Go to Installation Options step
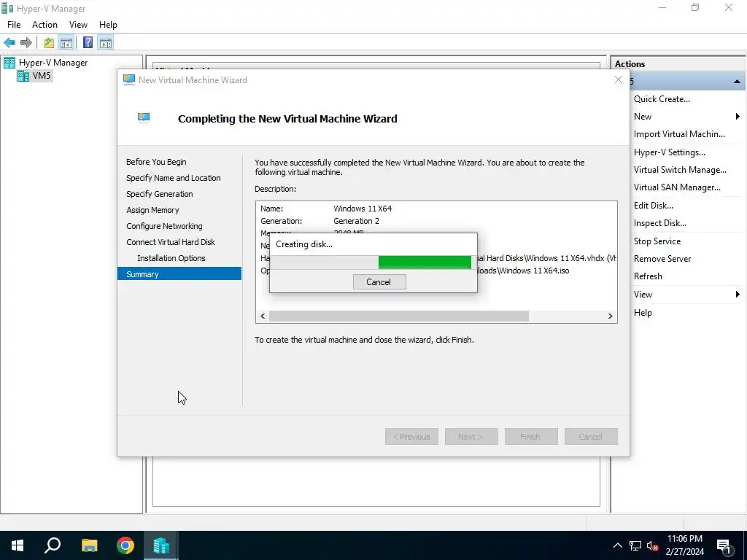Image resolution: width=747 pixels, height=560 pixels. (x=171, y=258)
